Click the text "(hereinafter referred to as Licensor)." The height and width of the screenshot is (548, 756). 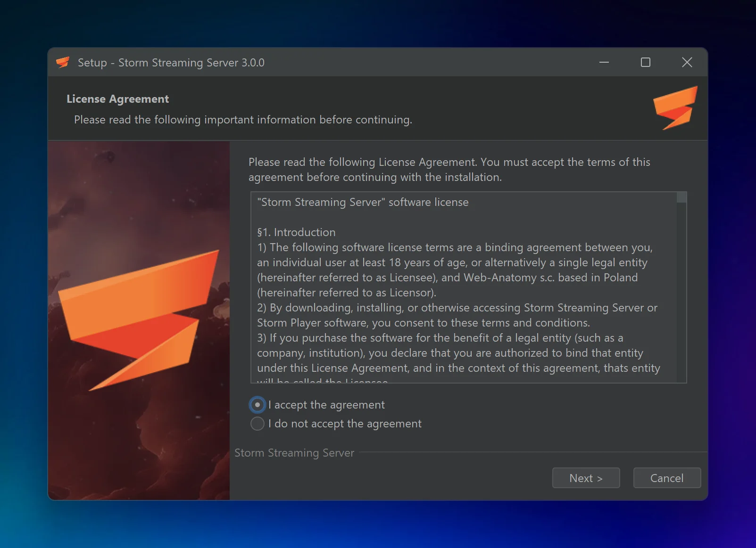point(347,293)
